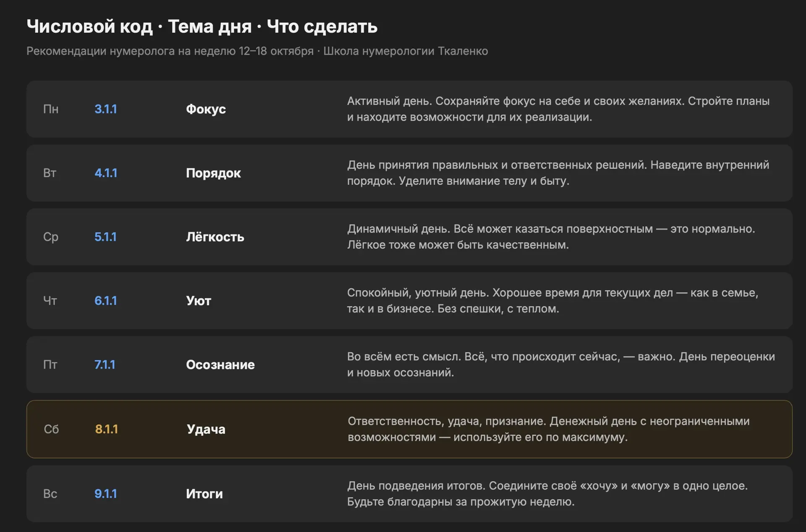Click the code '6.1.1'
Screen dimensions: 806x532
pyautogui.click(x=106, y=301)
